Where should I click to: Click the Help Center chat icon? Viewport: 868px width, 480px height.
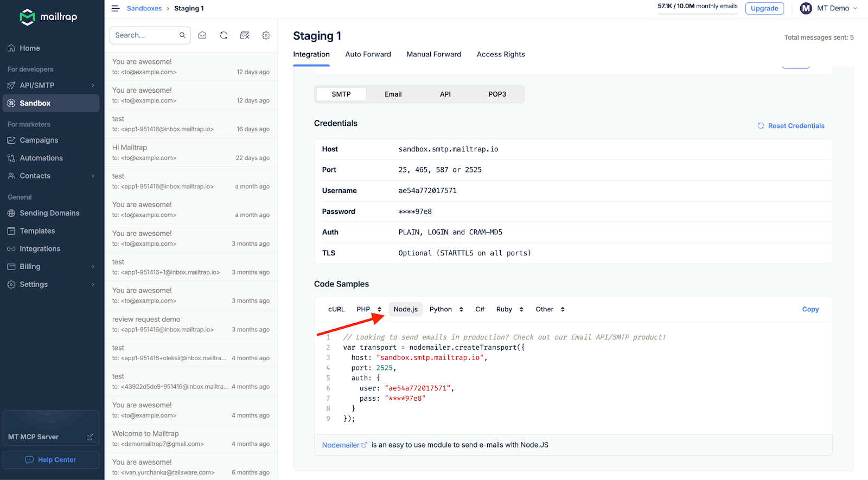[x=29, y=460]
